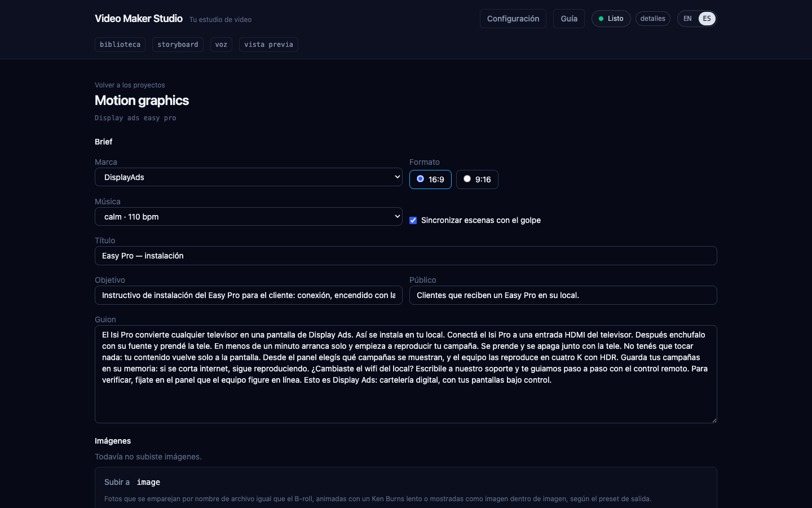The image size is (812, 508).
Task: Open the Marca dropdown showing DisplayAds
Action: [x=249, y=177]
